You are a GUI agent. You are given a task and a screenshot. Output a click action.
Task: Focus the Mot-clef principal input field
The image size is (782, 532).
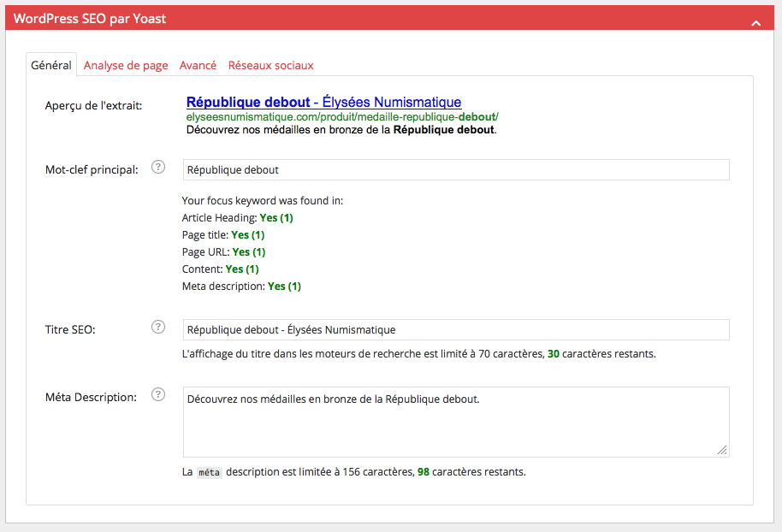456,170
